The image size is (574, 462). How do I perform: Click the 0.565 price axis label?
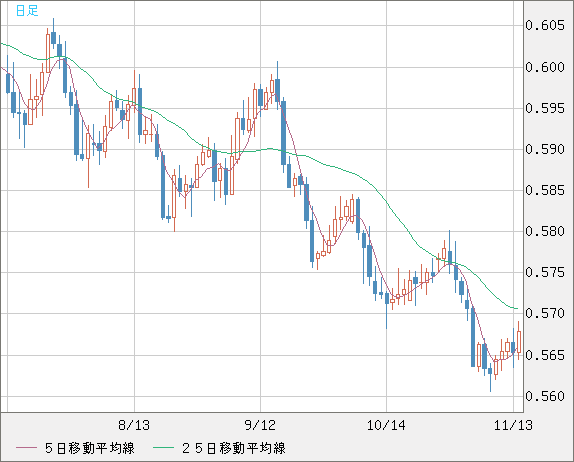click(545, 355)
